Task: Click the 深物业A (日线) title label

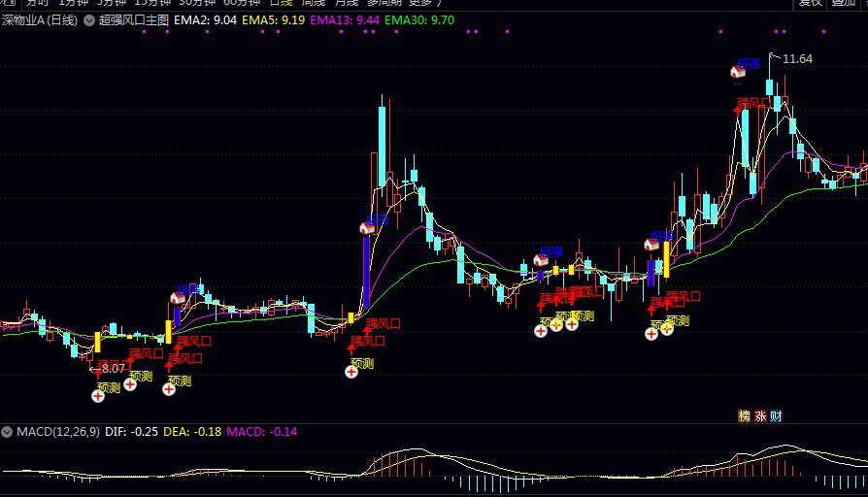Action: 39,20
